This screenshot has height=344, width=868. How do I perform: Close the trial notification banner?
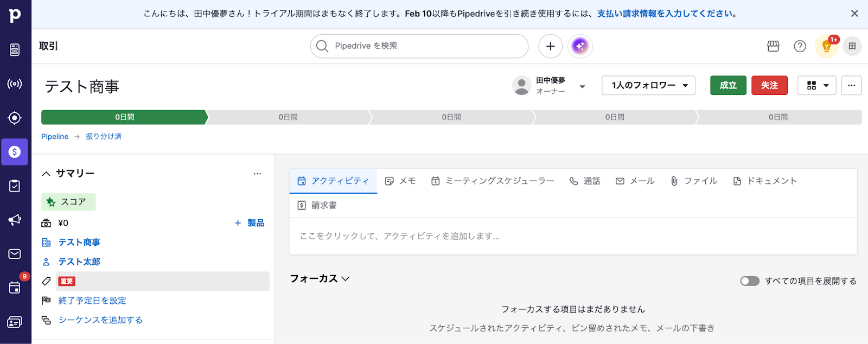click(x=854, y=14)
